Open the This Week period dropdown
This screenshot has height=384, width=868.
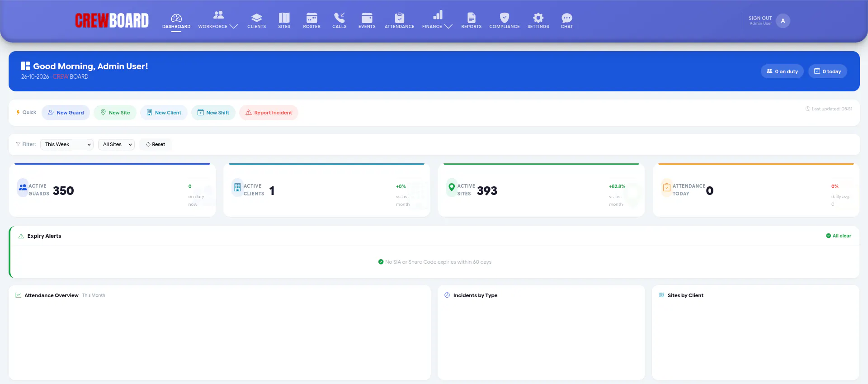(67, 144)
